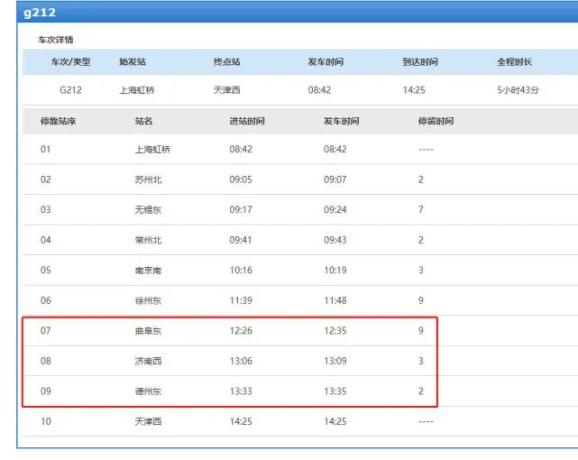Click the station name 无锡东
This screenshot has width=578, height=460.
pos(148,210)
